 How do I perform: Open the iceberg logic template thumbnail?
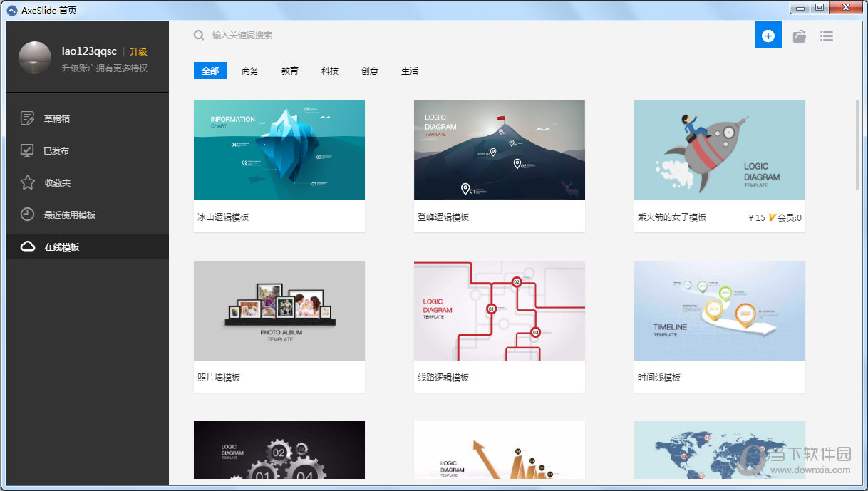279,150
